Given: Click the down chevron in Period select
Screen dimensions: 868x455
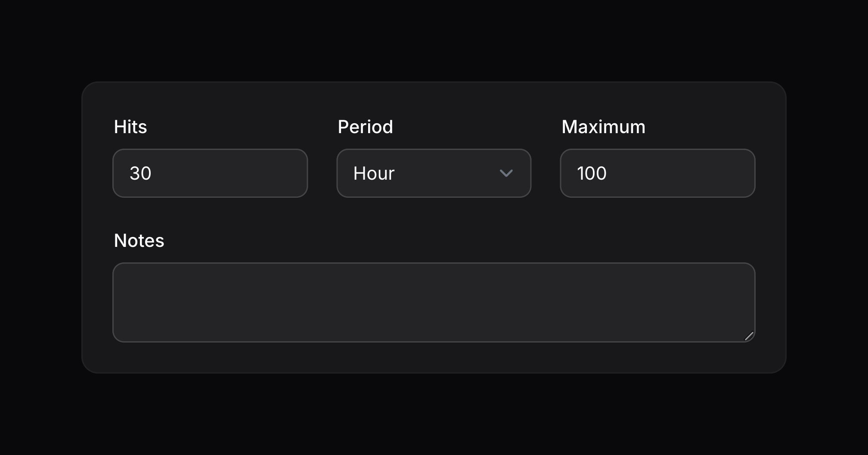Looking at the screenshot, I should (x=506, y=173).
